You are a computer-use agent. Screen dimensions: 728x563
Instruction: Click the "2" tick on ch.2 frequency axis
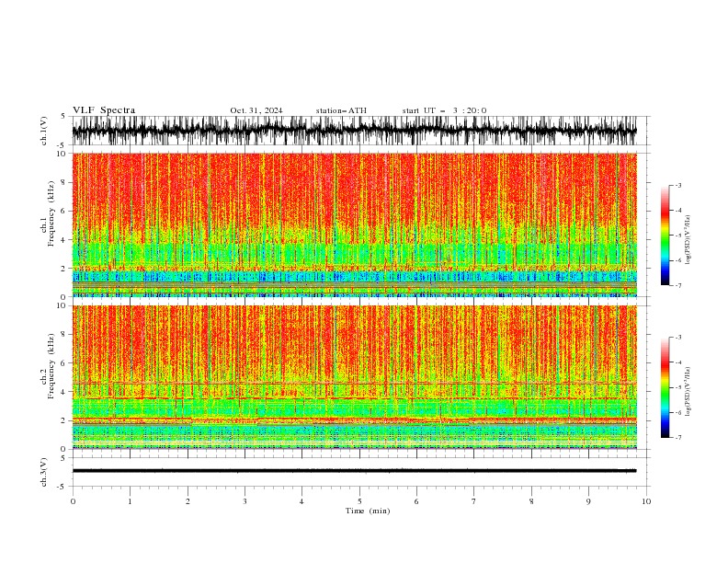pyautogui.click(x=63, y=420)
